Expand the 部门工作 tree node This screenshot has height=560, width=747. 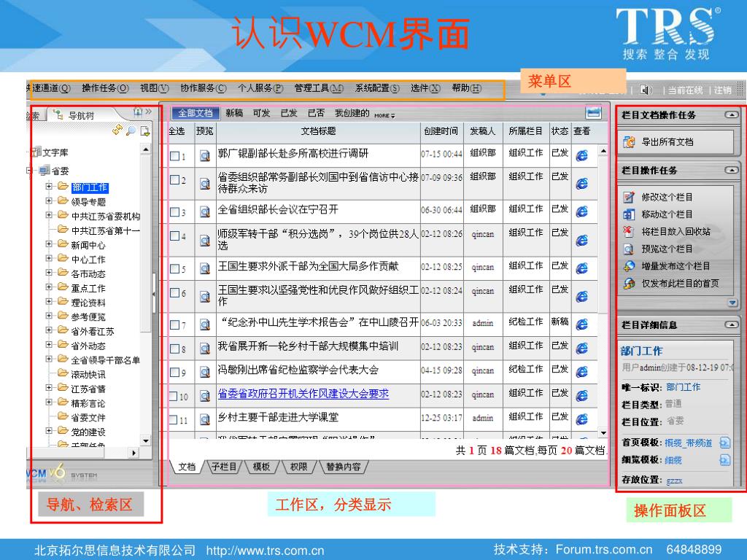(x=49, y=186)
